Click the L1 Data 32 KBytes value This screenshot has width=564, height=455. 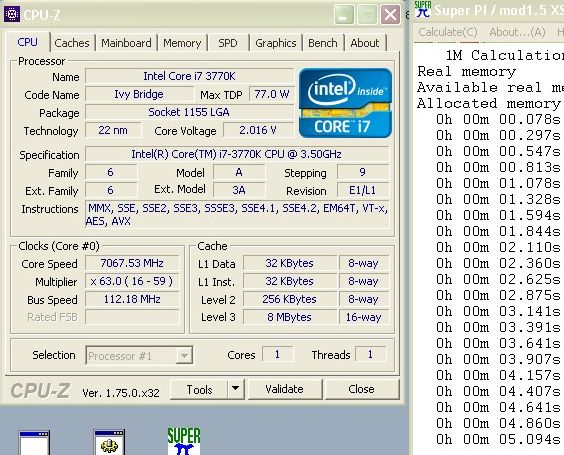290,263
